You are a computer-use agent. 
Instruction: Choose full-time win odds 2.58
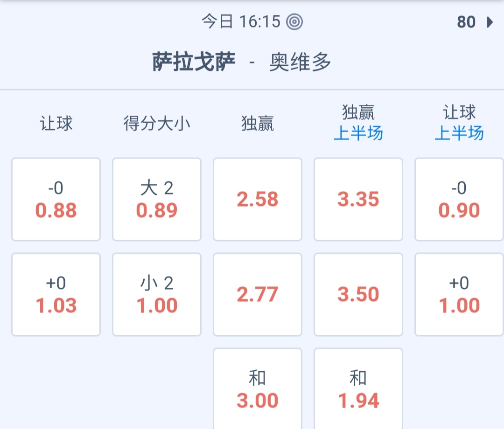coord(258,200)
